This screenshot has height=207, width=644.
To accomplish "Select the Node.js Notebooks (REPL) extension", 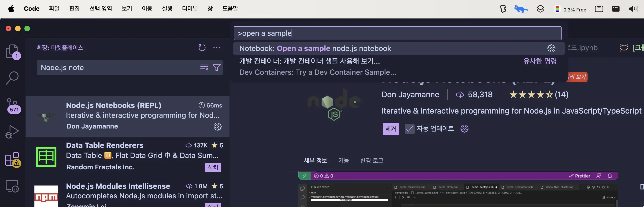I will [127, 116].
